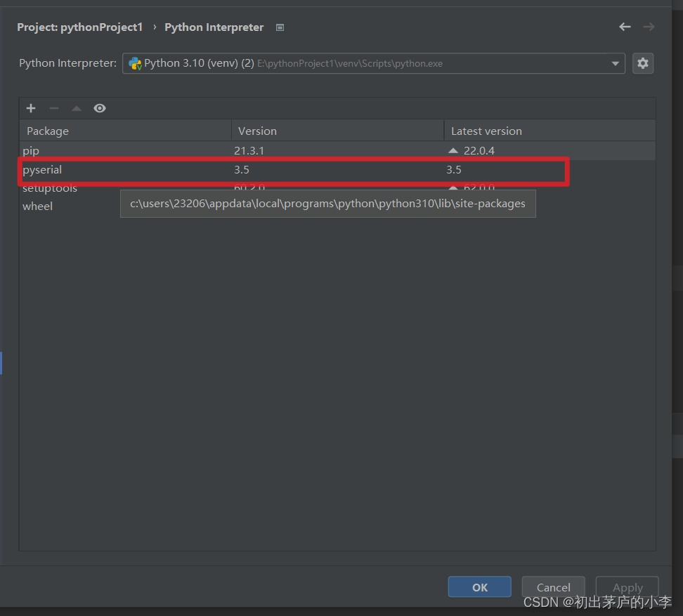This screenshot has height=616, width=683.
Task: Click the project-level settings icon beside Python Interpreter
Action: point(280,27)
